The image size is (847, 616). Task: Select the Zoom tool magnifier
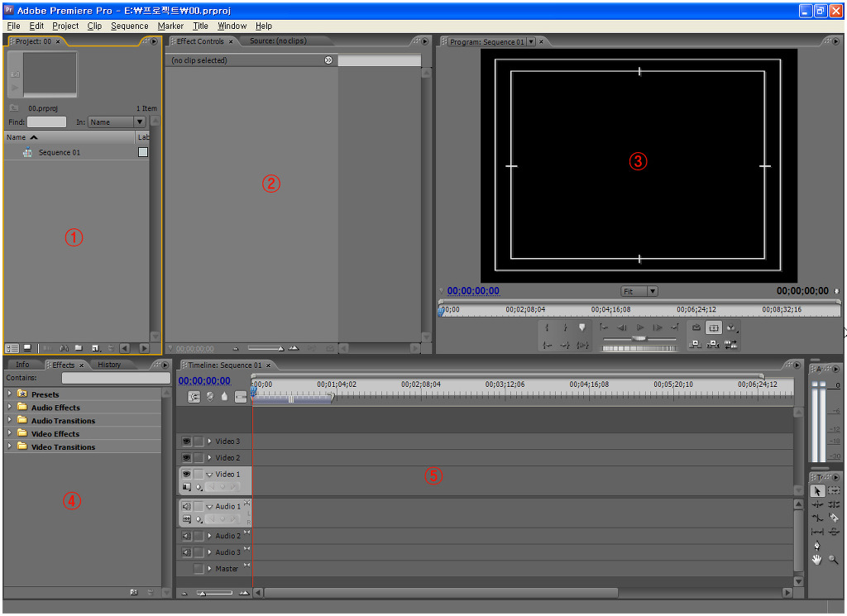click(x=834, y=560)
